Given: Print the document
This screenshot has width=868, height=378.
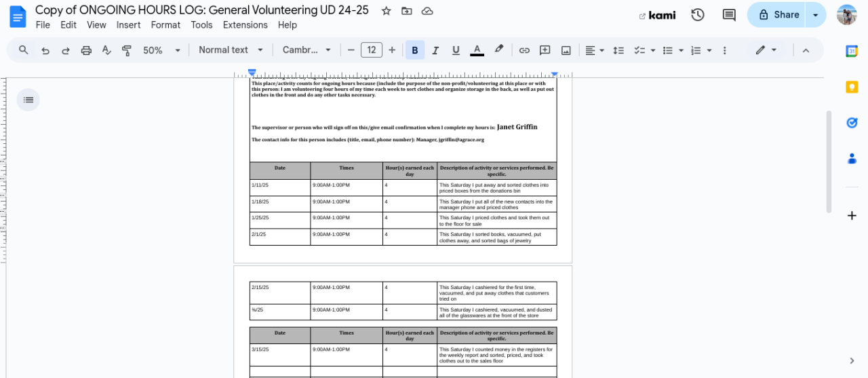Looking at the screenshot, I should [86, 50].
